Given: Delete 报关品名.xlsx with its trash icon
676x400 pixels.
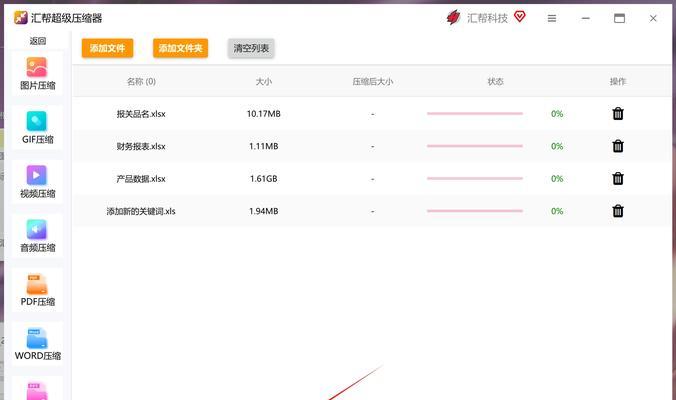Looking at the screenshot, I should 618,114.
